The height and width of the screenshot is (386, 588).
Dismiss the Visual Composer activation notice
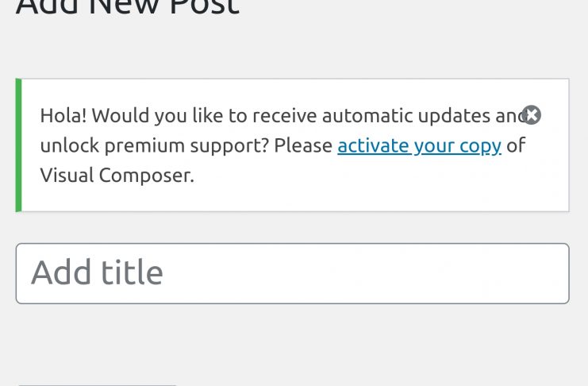532,115
